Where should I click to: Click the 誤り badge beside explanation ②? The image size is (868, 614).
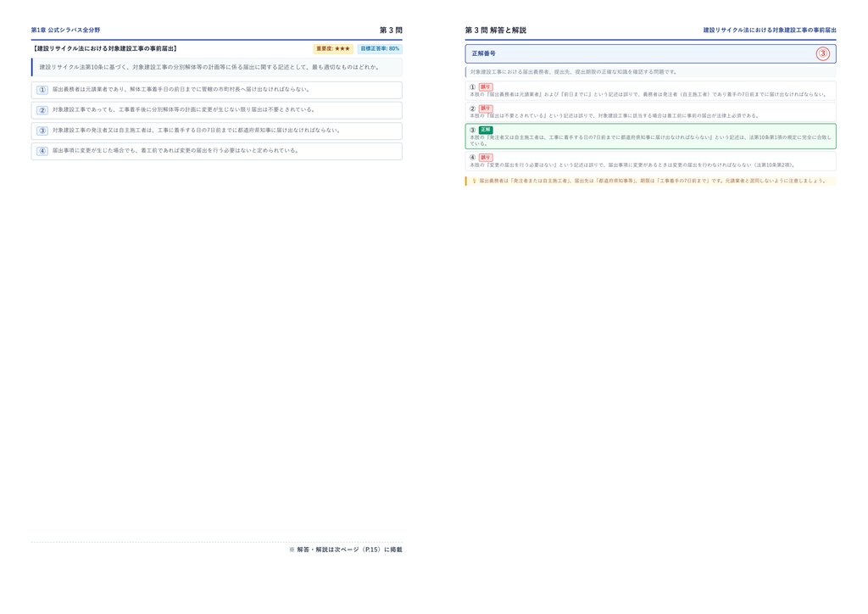tap(486, 109)
